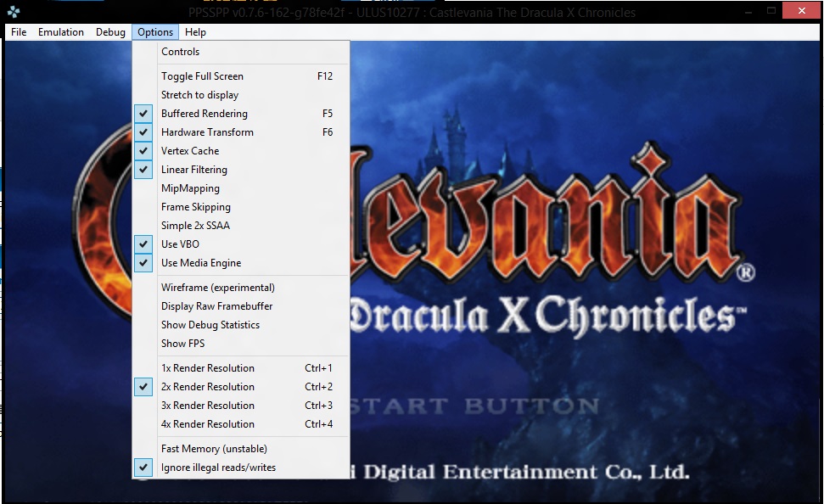This screenshot has height=504, width=824.
Task: Enable Show FPS
Action: [x=241, y=343]
